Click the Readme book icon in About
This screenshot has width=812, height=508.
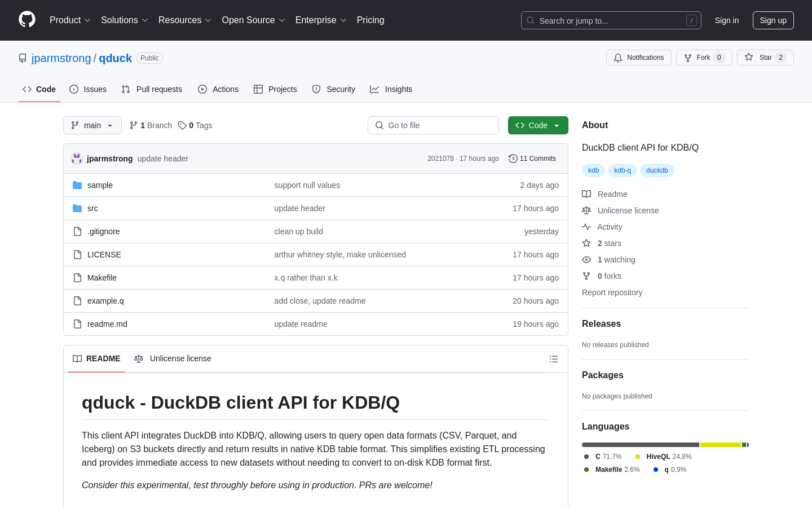586,194
